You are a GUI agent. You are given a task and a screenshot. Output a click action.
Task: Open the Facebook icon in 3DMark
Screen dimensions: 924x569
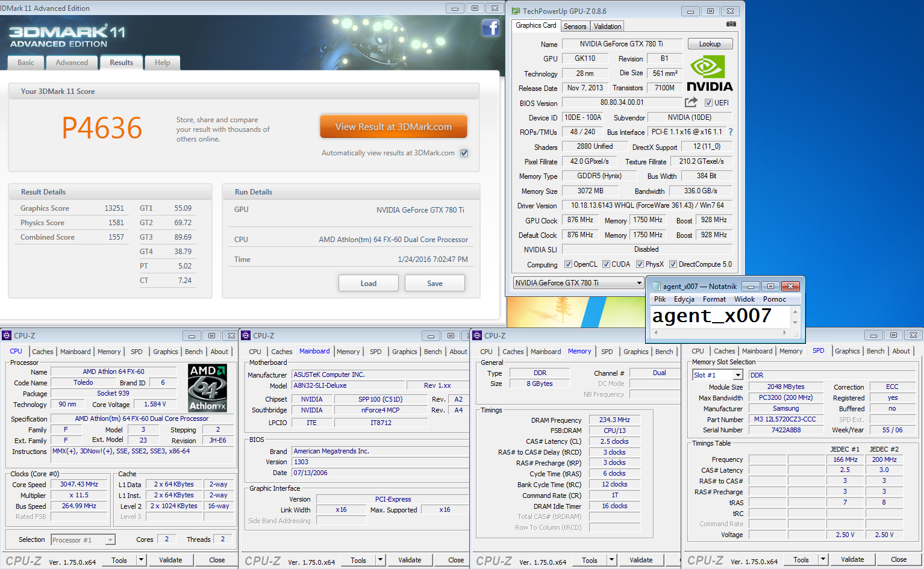491,28
